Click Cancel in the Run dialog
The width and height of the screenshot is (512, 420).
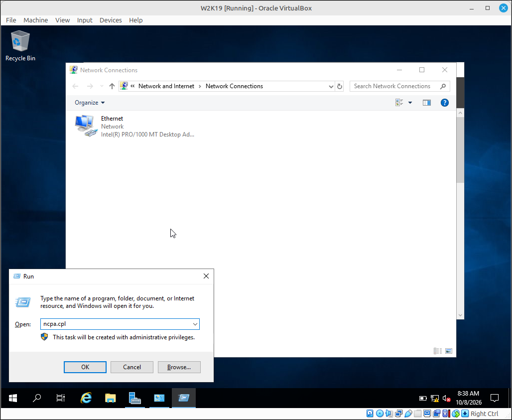(132, 367)
